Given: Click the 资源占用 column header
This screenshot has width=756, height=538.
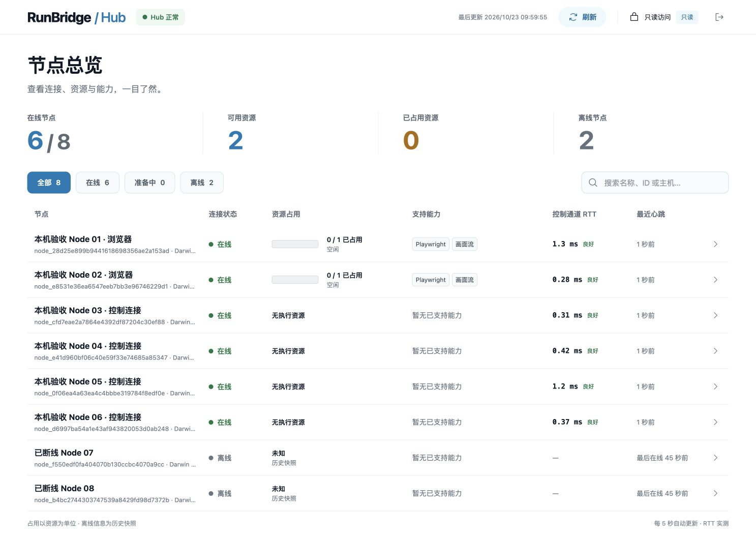Looking at the screenshot, I should [x=286, y=215].
